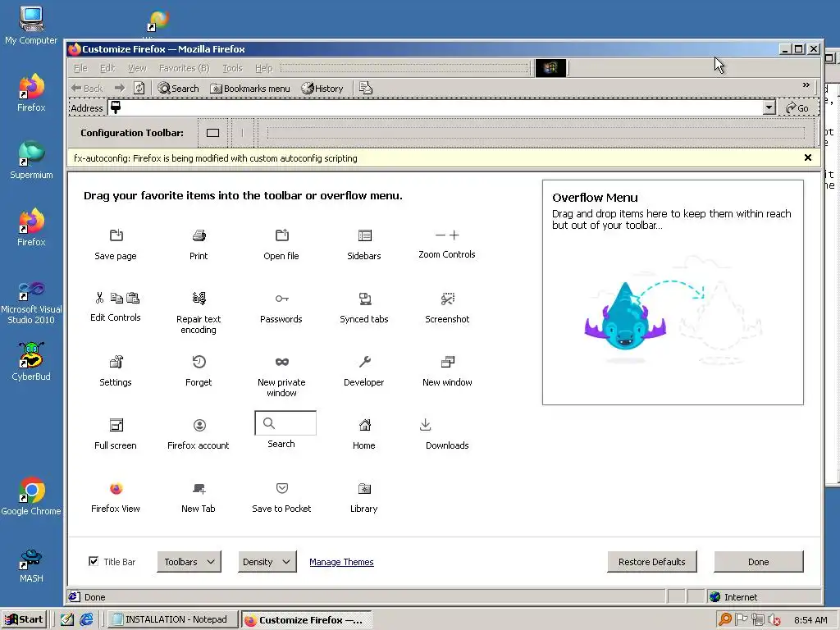Click the Search toolbar button
The height and width of the screenshot is (630, 840).
point(178,89)
